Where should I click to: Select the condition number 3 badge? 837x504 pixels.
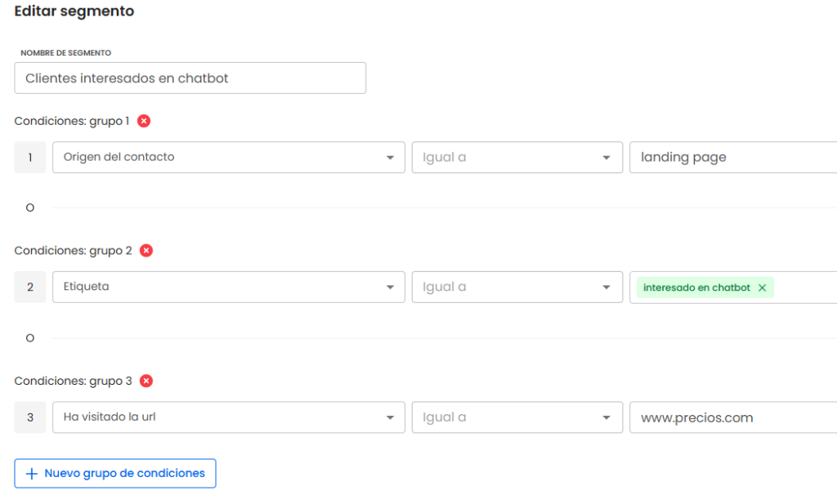[30, 417]
